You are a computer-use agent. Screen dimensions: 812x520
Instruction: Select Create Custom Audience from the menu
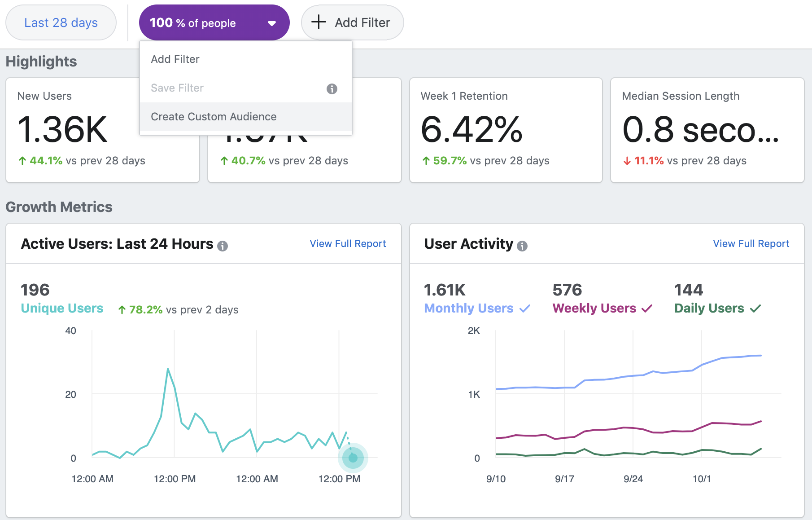point(214,116)
